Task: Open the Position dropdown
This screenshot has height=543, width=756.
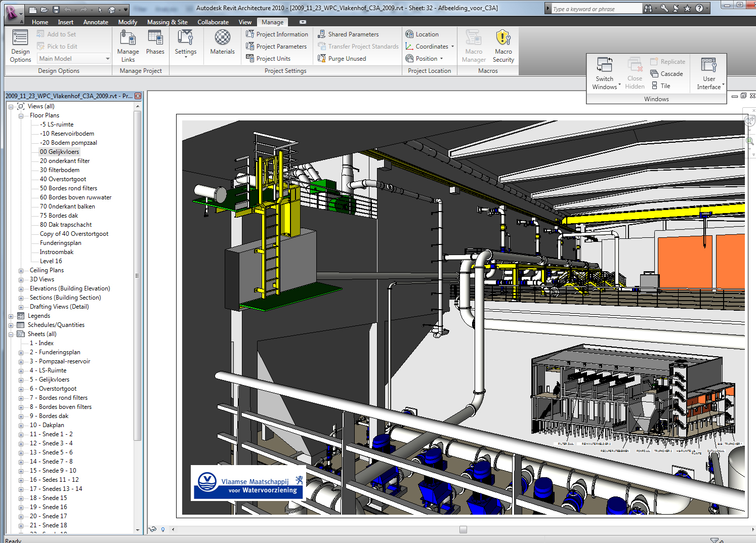Action: tap(424, 59)
